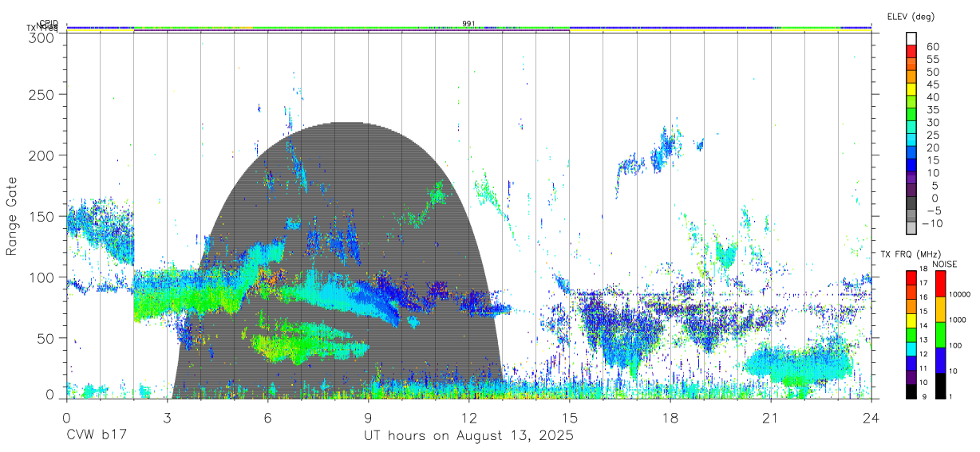Pick the light gray bottom ELEV bar segment
Image resolution: width=980 pixels, height=452 pixels.
pos(911,229)
